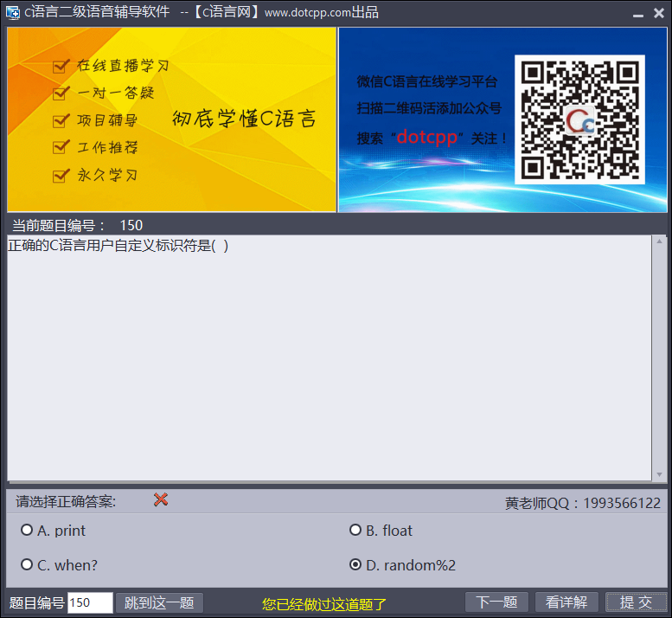Click the checkmark beside 工作推荐
Viewport: 672px width, 618px height.
tap(61, 147)
